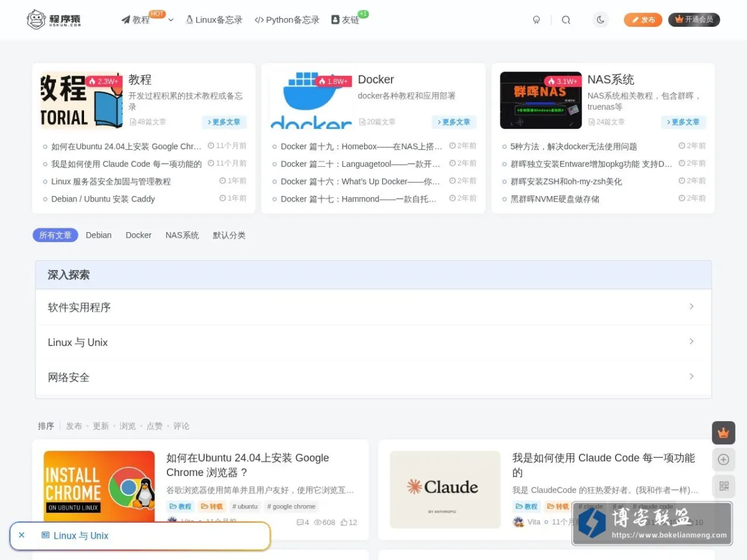Open Docker card title

click(376, 80)
